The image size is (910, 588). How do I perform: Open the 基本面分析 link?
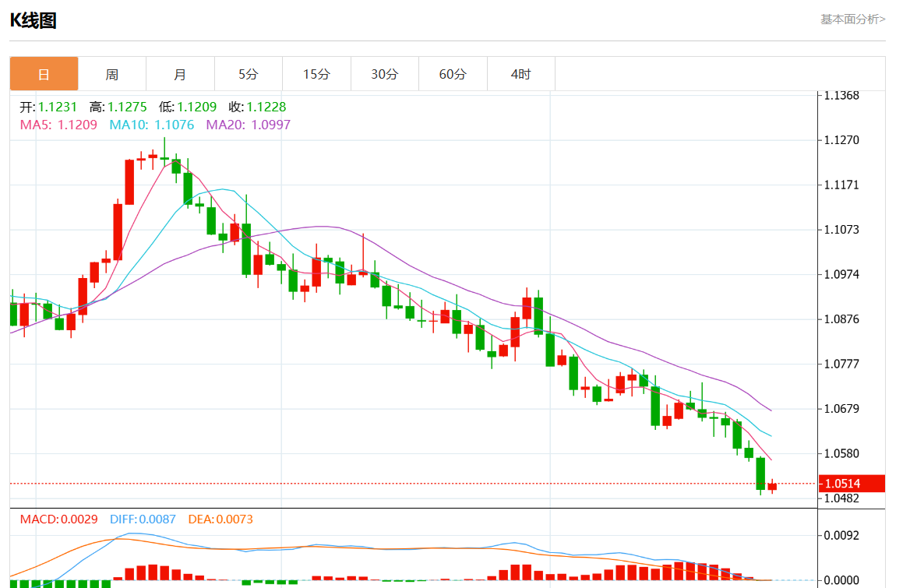(x=852, y=19)
